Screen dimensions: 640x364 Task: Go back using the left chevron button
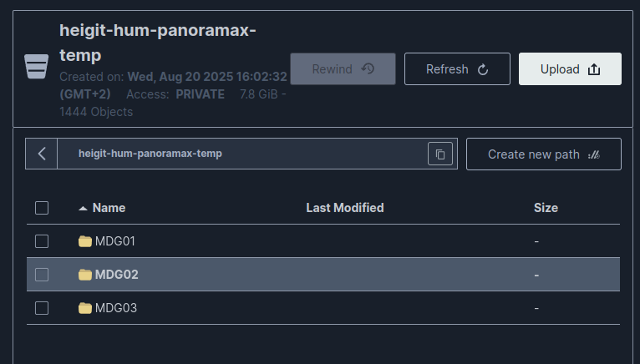[x=41, y=154]
